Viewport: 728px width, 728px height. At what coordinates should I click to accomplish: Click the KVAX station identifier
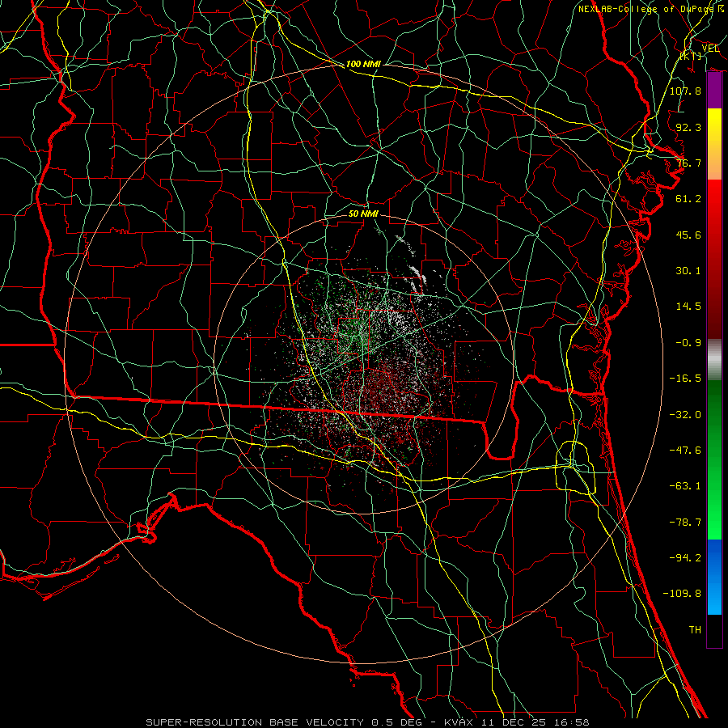pyautogui.click(x=459, y=722)
